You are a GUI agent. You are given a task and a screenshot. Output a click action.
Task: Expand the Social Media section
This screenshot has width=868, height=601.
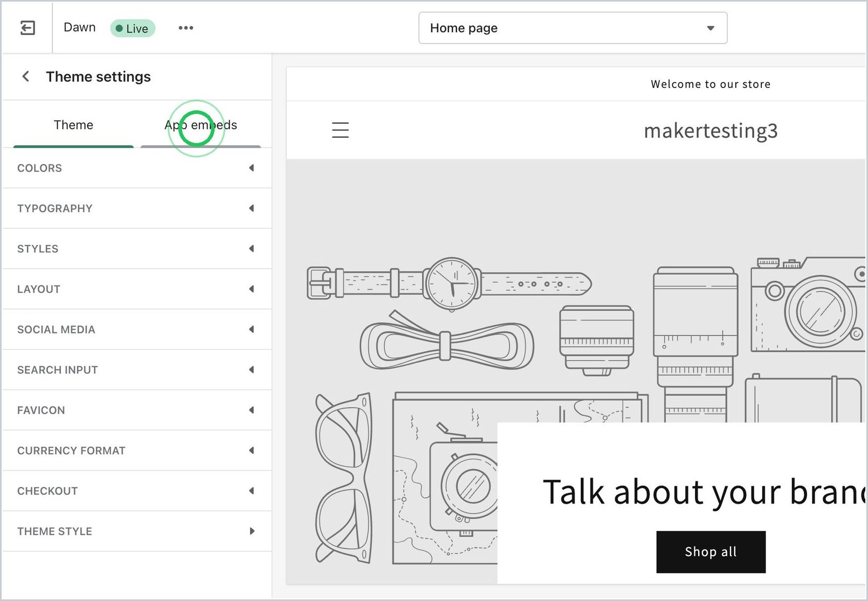tap(137, 330)
